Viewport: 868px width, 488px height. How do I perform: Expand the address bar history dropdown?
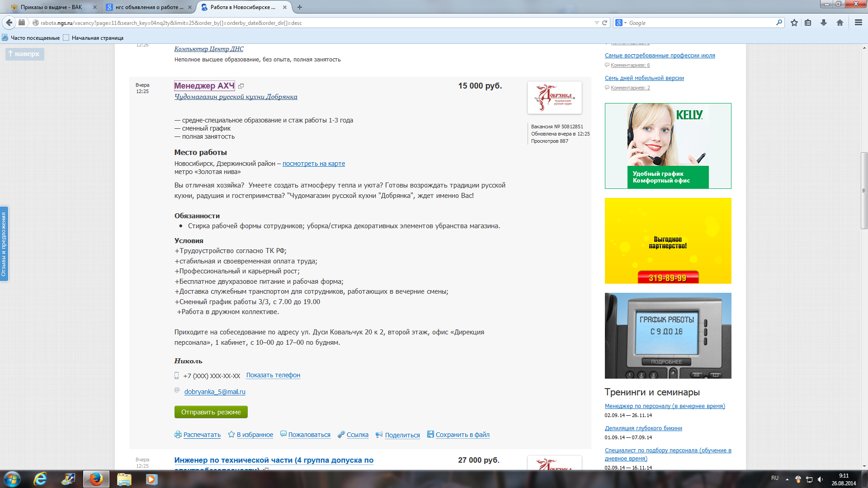[x=597, y=23]
